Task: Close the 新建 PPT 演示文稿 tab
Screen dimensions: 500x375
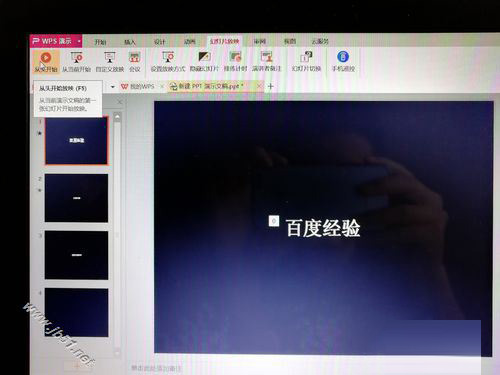Action: [259, 86]
